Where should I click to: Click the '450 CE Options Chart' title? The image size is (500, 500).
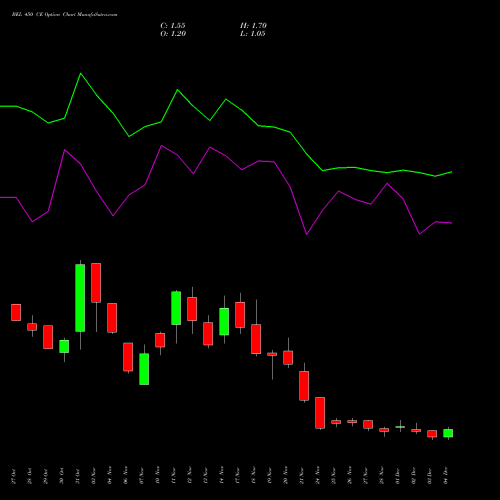64,15
